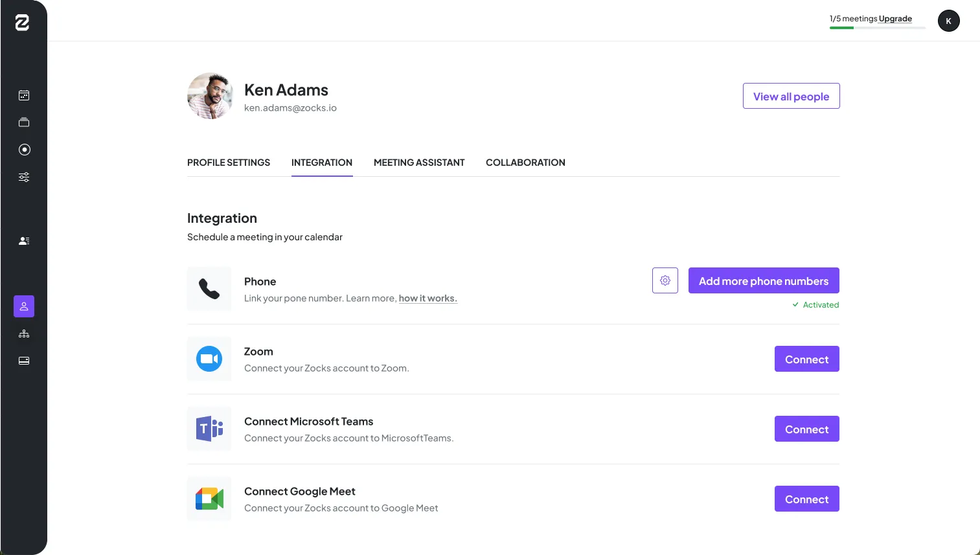This screenshot has height=555, width=980.
Task: Open the K user avatar menu
Action: coord(949,21)
